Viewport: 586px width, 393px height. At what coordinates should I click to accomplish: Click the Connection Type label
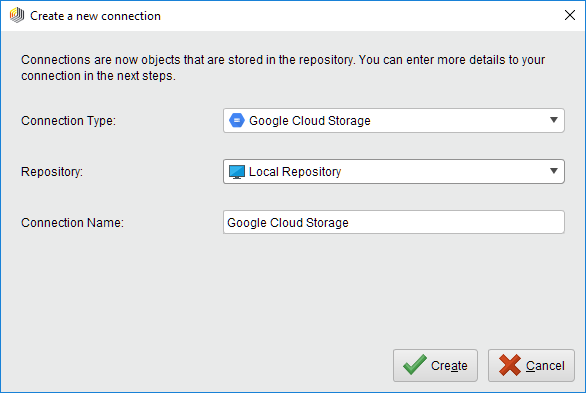click(68, 121)
